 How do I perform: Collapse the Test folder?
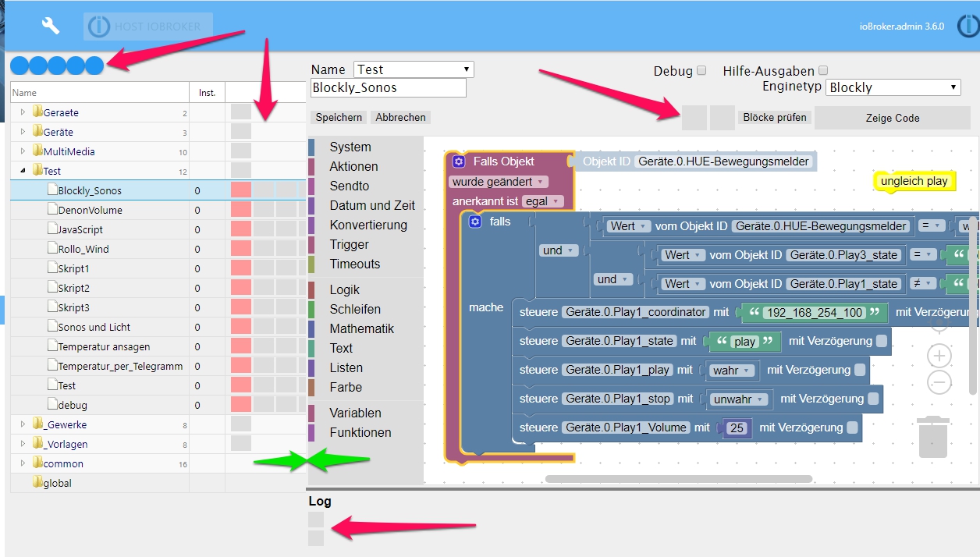click(23, 171)
